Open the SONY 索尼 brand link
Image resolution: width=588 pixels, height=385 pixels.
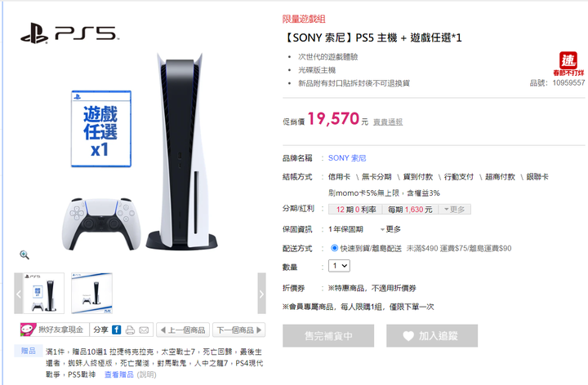point(347,158)
